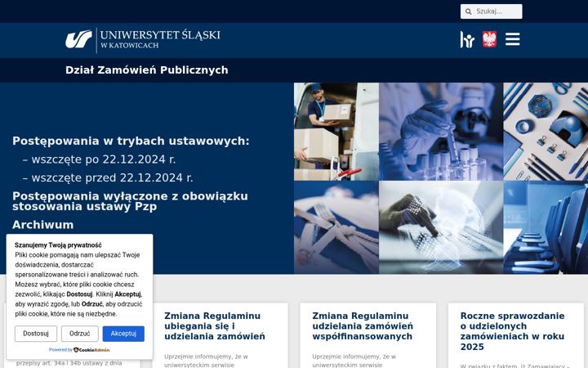Screen dimensions: 588x368
Task: Open Roczne sprawozdanie o udzielonych zamówieniach 2025
Action: coord(512,331)
